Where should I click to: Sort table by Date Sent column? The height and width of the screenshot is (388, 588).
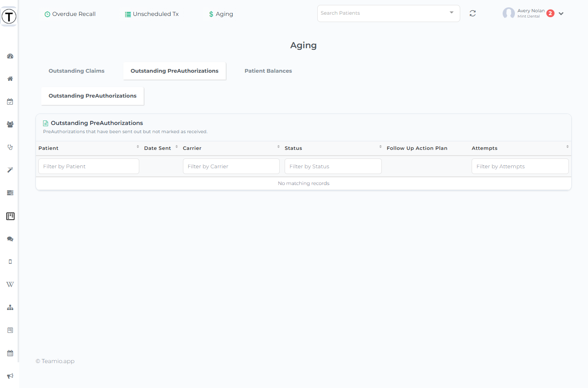161,148
